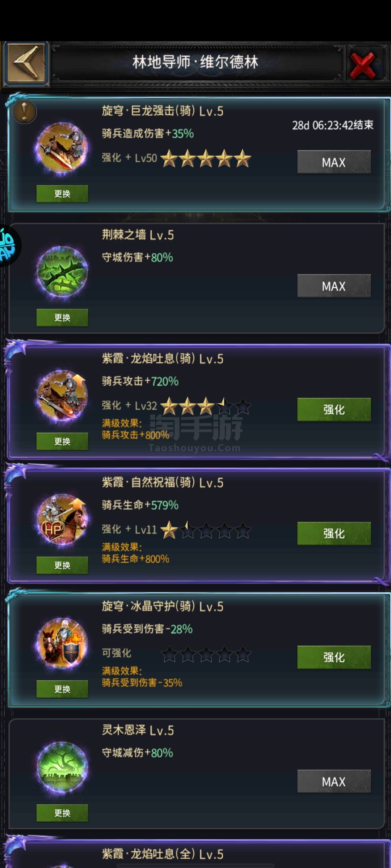Tap the 紫霞·自然祝福 HP horse icon
391x868 pixels.
pos(62,520)
